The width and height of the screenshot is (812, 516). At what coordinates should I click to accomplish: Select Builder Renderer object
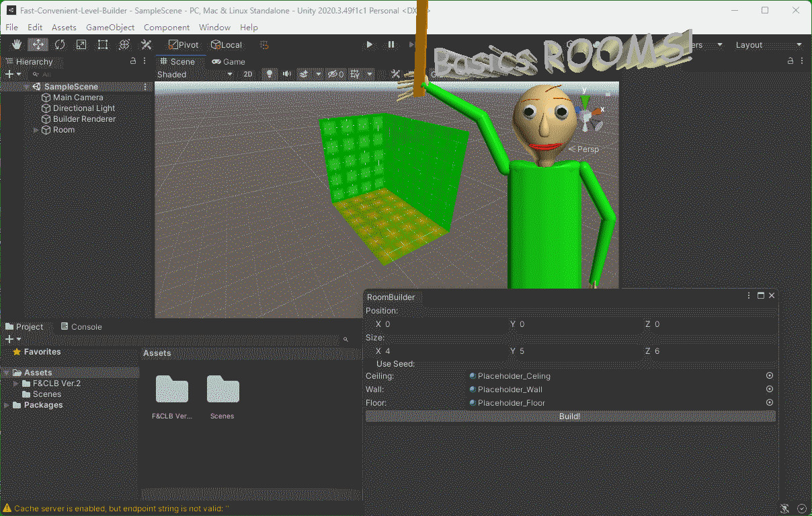[x=84, y=119]
